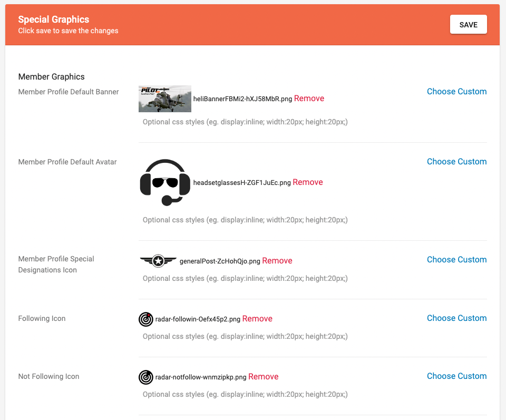Remove the radar-followin icon file
506x420 pixels.
click(x=257, y=319)
